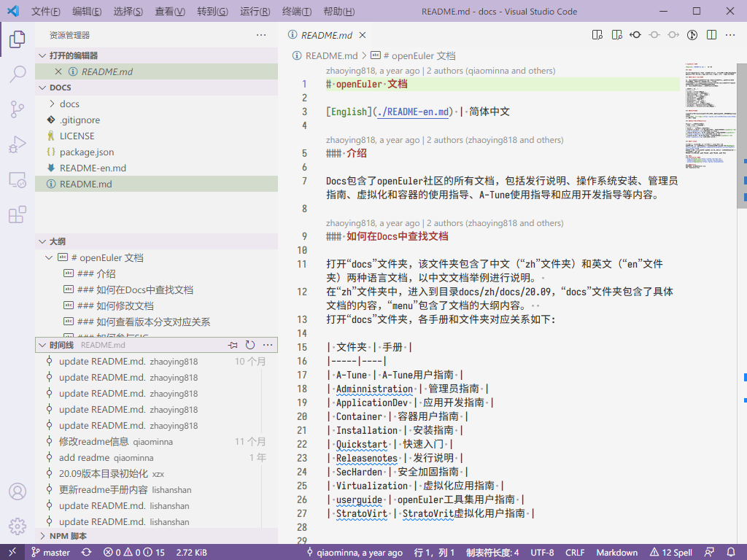The height and width of the screenshot is (560, 747).
Task: Click README.md in the breadcrumb
Action: click(x=331, y=55)
